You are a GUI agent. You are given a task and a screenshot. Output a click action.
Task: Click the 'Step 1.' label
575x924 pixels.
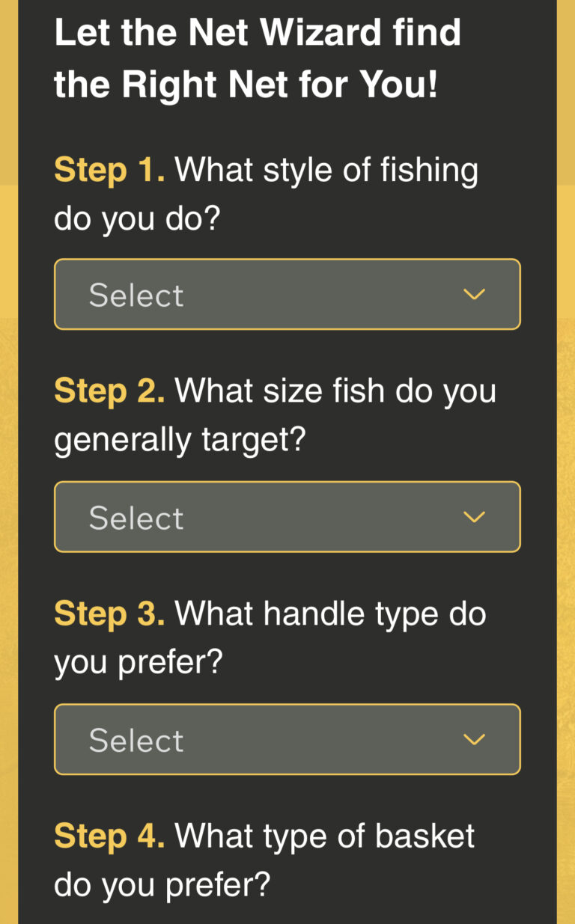point(109,171)
